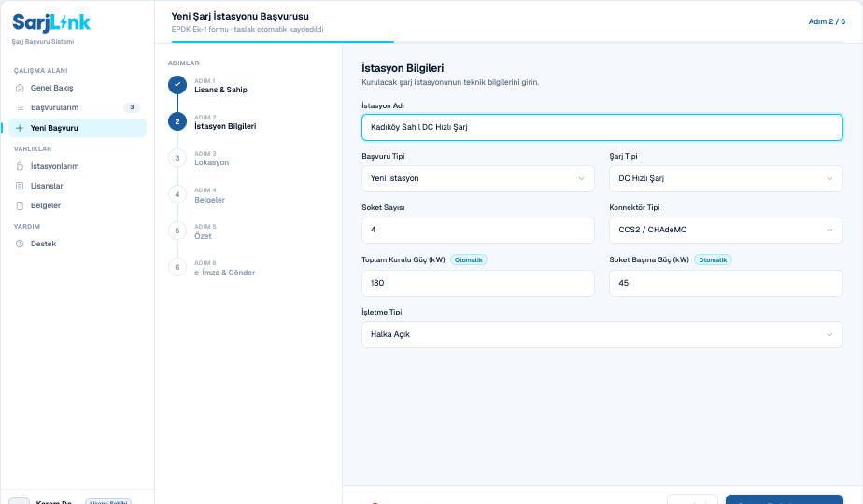Click the form progress bar
863x504 pixels.
tap(508, 42)
